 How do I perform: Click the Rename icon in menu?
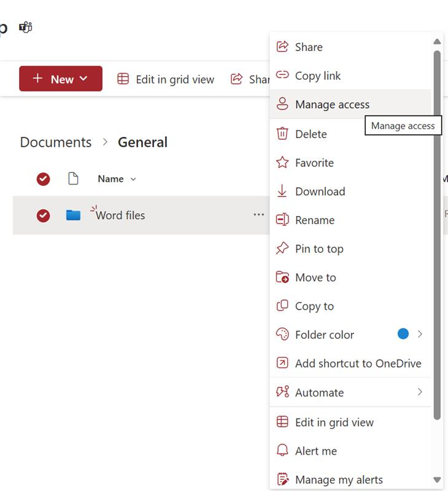click(282, 220)
